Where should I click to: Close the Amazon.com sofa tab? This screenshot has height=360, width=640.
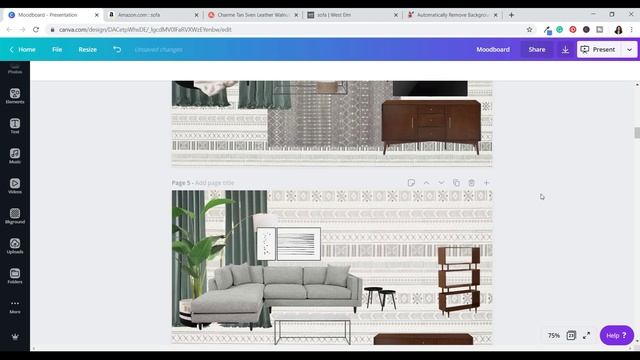[196, 15]
